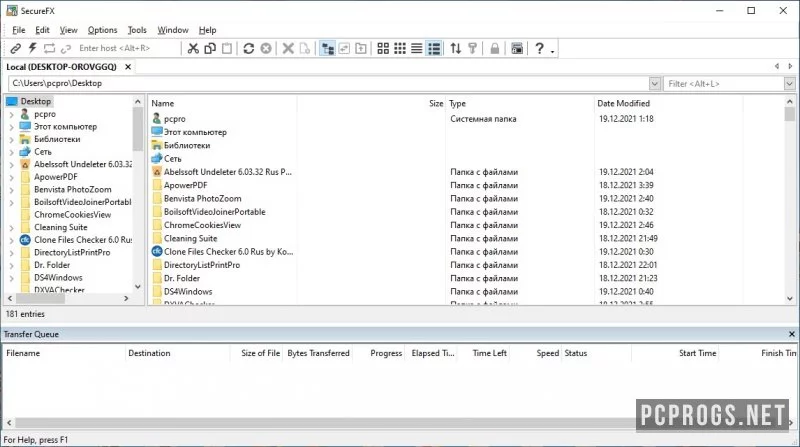Click the synchronized browsing icon

(x=344, y=48)
